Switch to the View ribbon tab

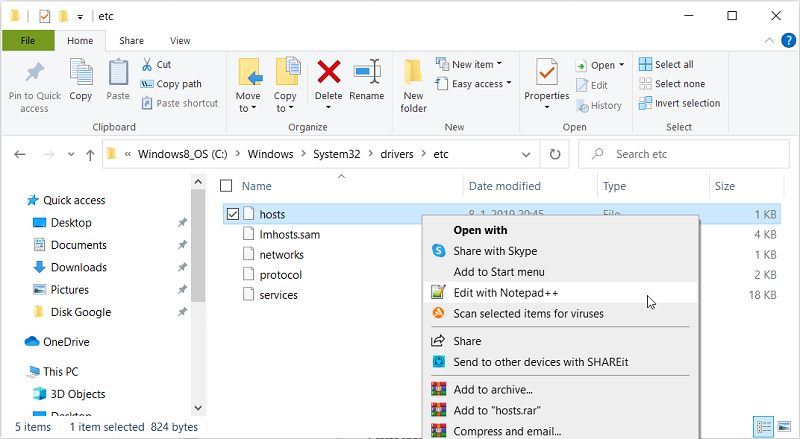point(180,40)
